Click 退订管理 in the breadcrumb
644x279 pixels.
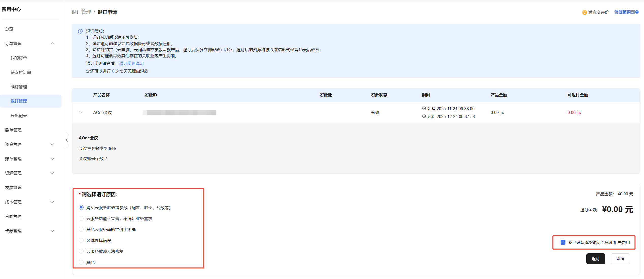(x=81, y=12)
